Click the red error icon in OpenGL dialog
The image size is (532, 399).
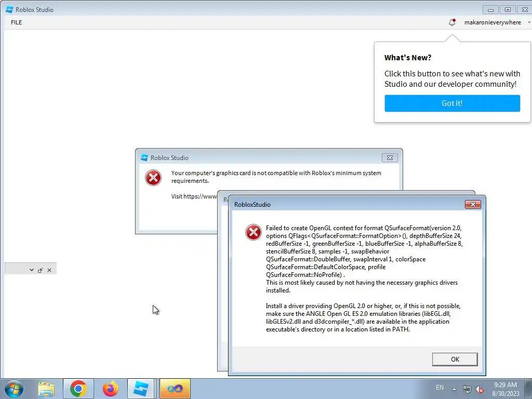pos(254,232)
